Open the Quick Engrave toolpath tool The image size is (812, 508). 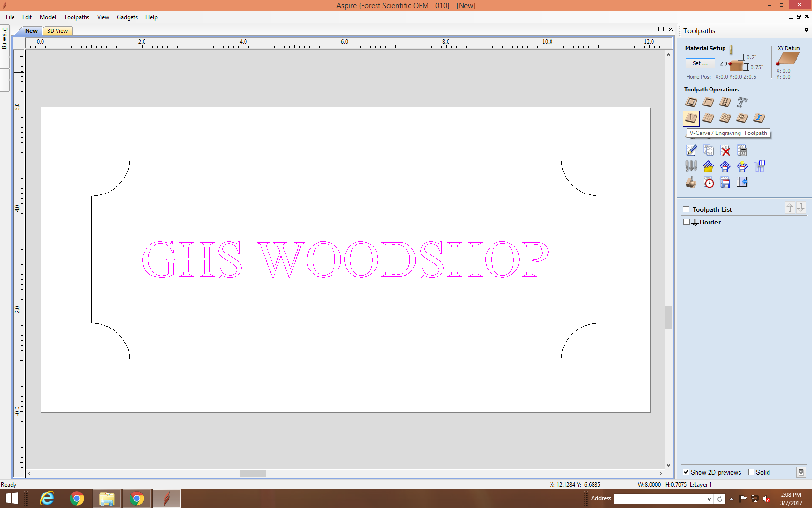point(742,102)
